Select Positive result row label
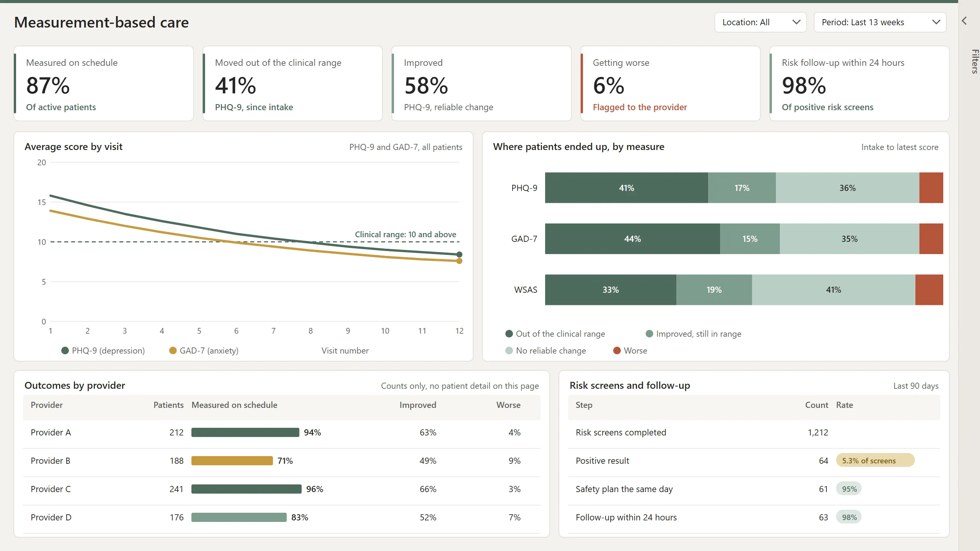 [x=602, y=461]
